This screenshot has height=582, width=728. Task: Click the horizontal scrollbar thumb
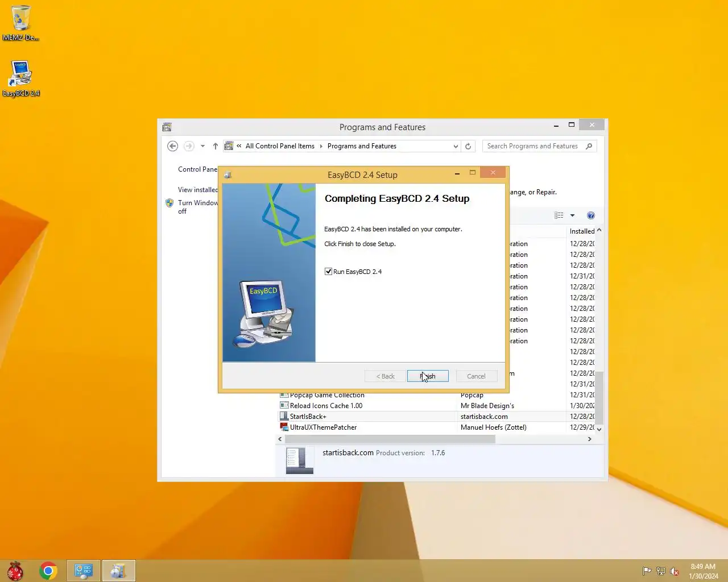coord(390,439)
